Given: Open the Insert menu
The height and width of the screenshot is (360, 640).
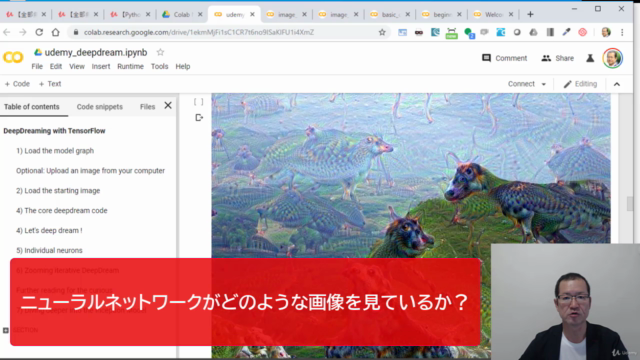Looking at the screenshot, I should click(x=101, y=67).
